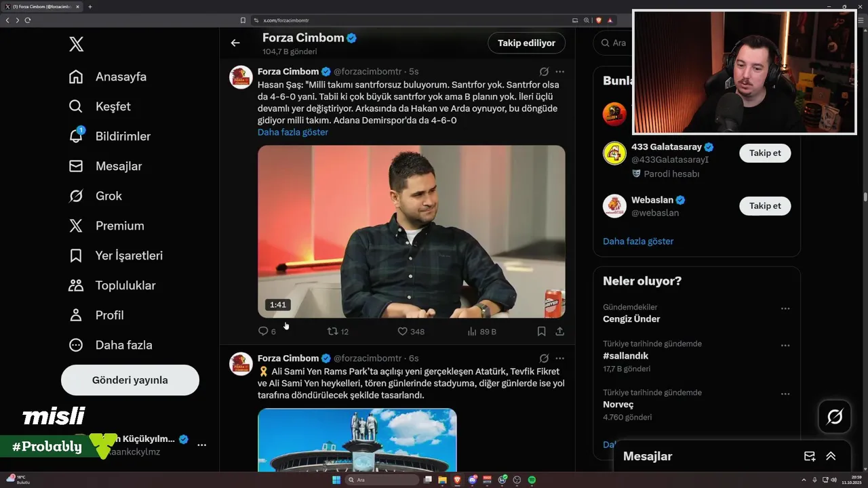
Task: Like the post with 348 likes
Action: (x=411, y=331)
